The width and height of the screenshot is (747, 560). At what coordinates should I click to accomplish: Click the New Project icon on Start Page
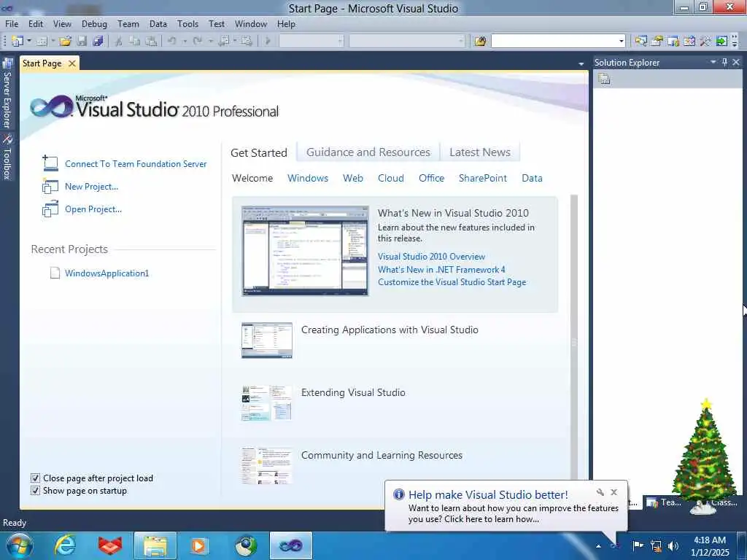coord(50,186)
